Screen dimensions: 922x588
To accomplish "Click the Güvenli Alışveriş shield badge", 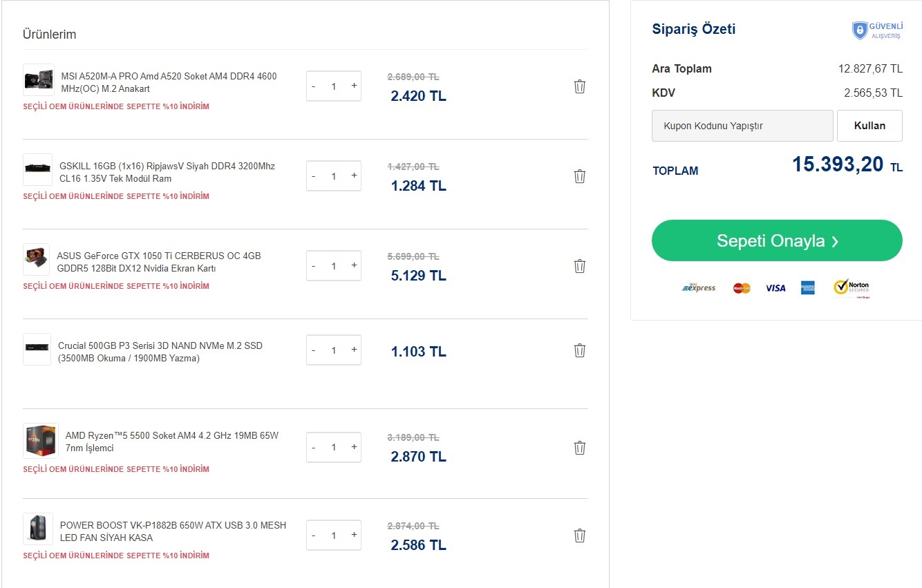I will [877, 30].
